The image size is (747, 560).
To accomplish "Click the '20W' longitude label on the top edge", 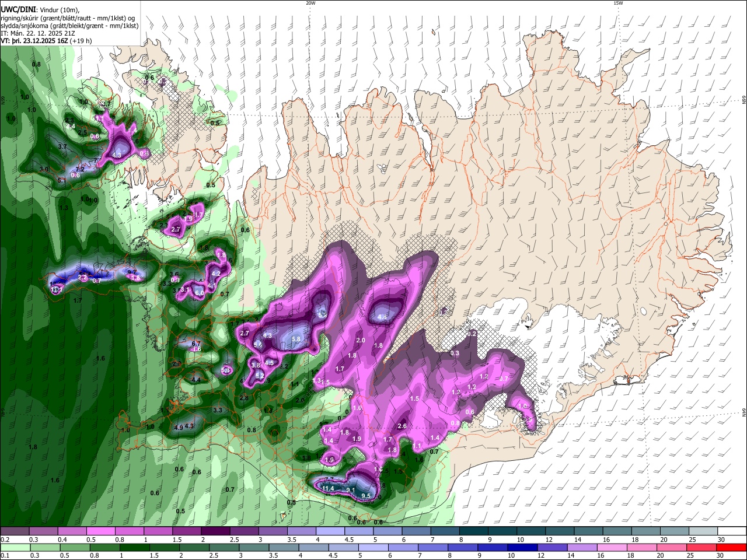I will (310, 3).
